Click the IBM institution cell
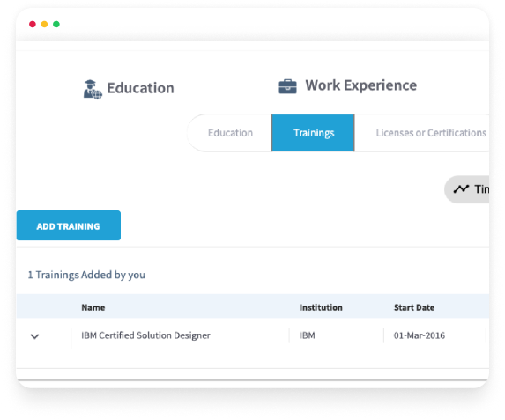 [x=308, y=335]
